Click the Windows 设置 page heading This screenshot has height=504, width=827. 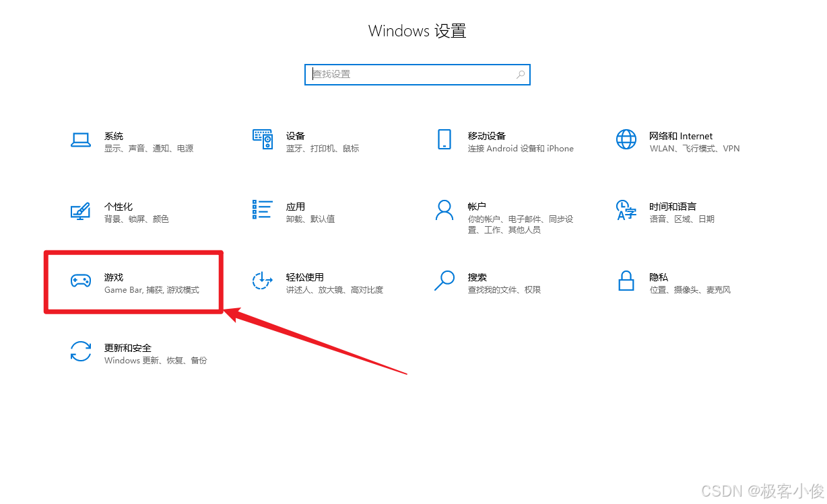point(418,31)
